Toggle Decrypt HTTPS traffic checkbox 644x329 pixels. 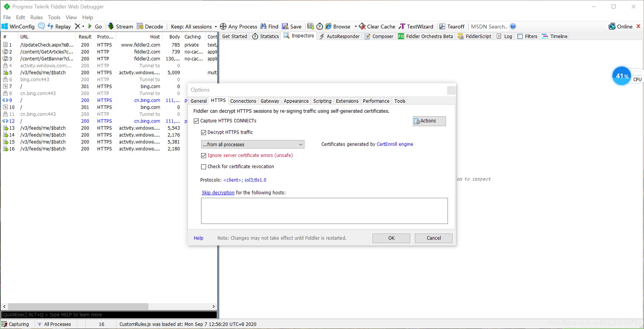[x=203, y=132]
